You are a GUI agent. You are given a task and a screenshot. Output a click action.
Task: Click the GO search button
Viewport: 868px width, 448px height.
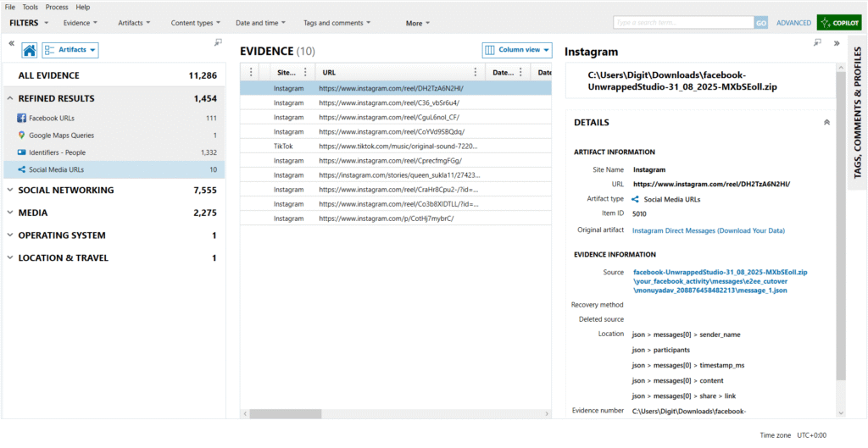(761, 23)
